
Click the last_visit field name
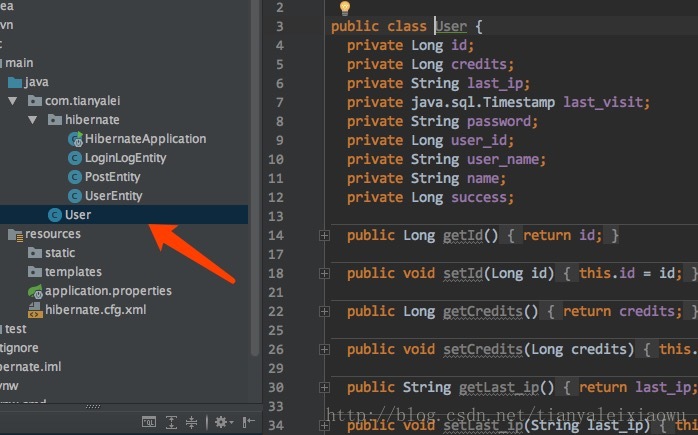603,102
